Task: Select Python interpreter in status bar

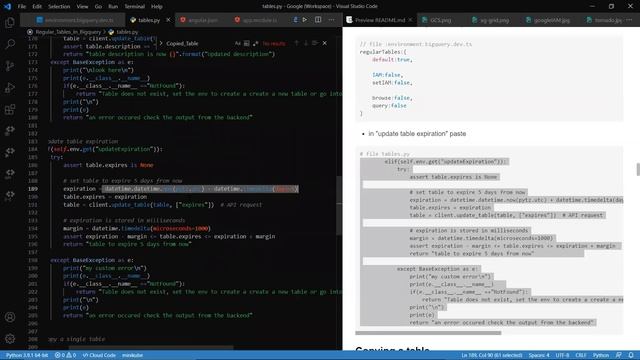Action: [27, 355]
